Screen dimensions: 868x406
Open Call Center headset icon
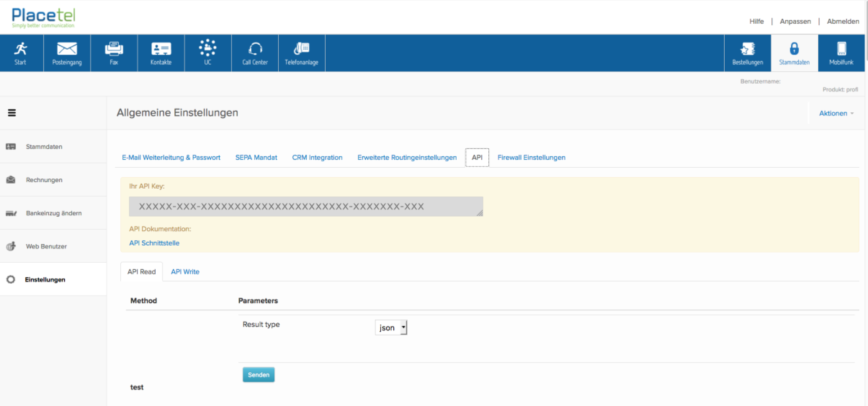tap(255, 49)
